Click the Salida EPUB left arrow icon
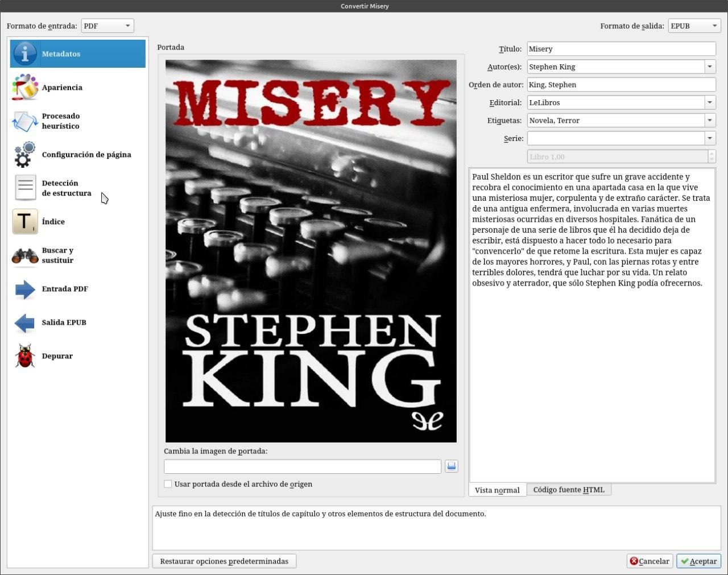728x575 pixels. click(24, 322)
